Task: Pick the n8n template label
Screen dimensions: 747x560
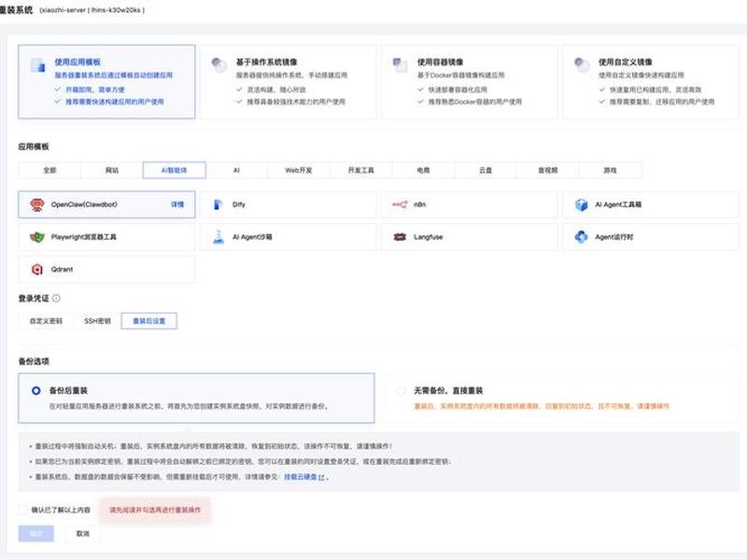Action: pos(419,204)
